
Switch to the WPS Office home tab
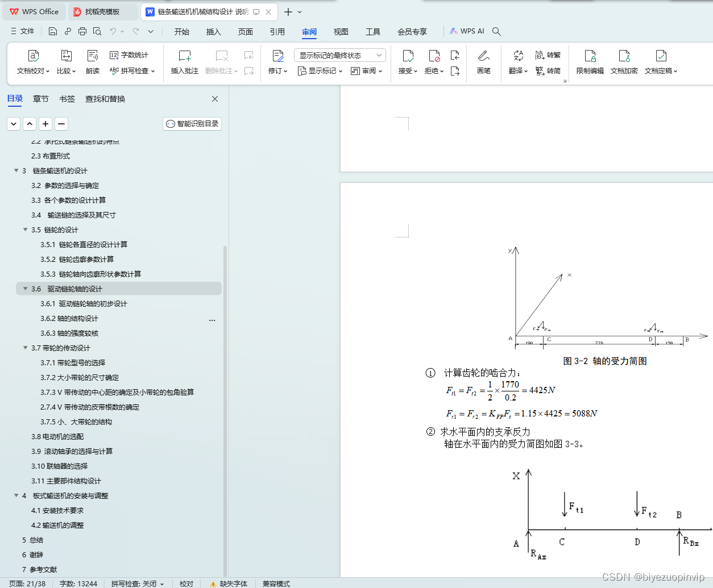[35, 11]
